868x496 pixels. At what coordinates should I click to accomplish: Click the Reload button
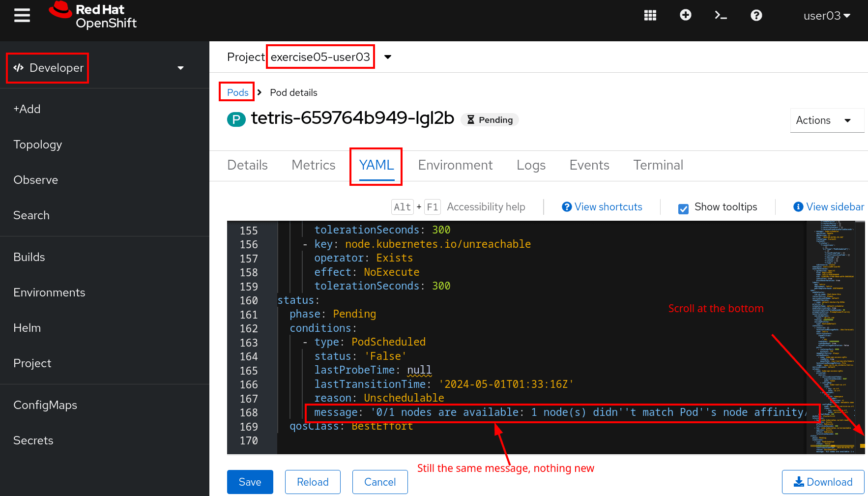coord(313,482)
